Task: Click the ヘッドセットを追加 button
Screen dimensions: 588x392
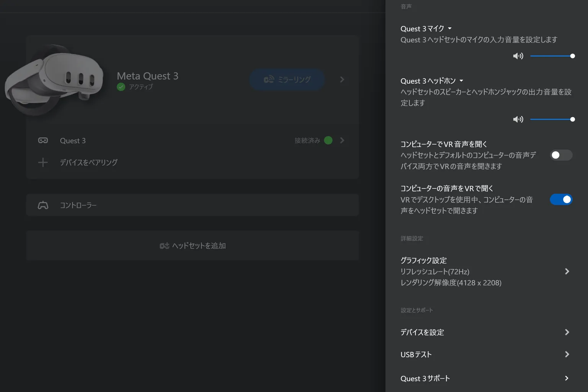Action: (193, 245)
